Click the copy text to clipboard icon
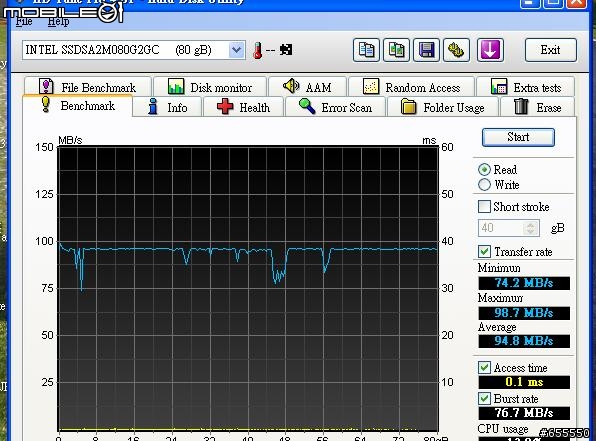The height and width of the screenshot is (441, 596). (x=366, y=50)
